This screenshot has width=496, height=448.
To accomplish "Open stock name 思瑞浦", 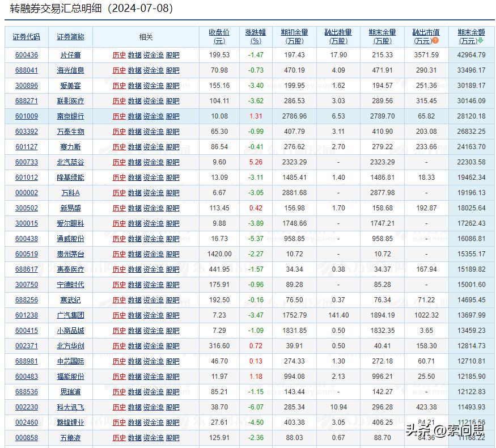I will [70, 392].
